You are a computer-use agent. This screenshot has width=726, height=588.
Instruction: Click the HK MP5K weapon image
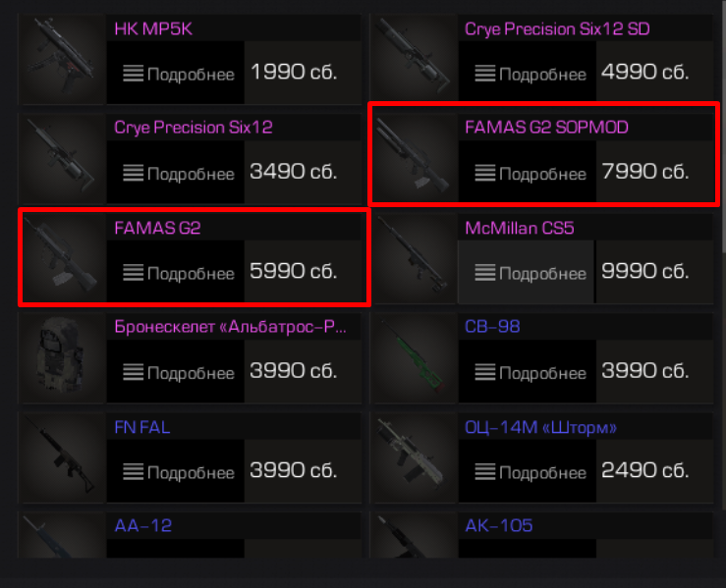[62, 59]
